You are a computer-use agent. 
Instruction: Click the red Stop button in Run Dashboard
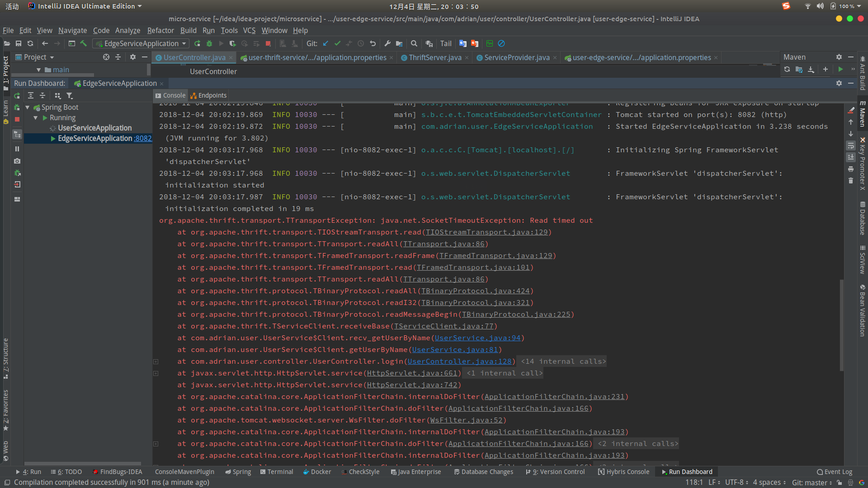pyautogui.click(x=17, y=119)
